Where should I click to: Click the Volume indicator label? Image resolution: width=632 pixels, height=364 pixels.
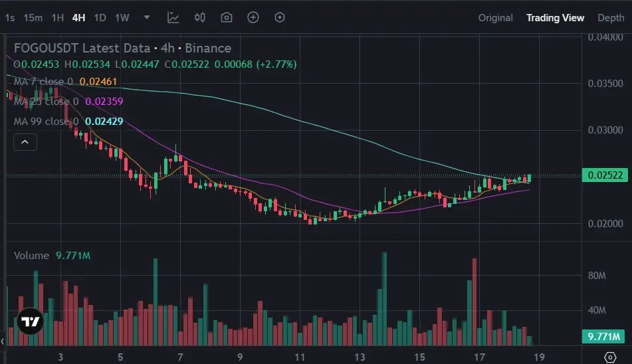click(x=31, y=255)
